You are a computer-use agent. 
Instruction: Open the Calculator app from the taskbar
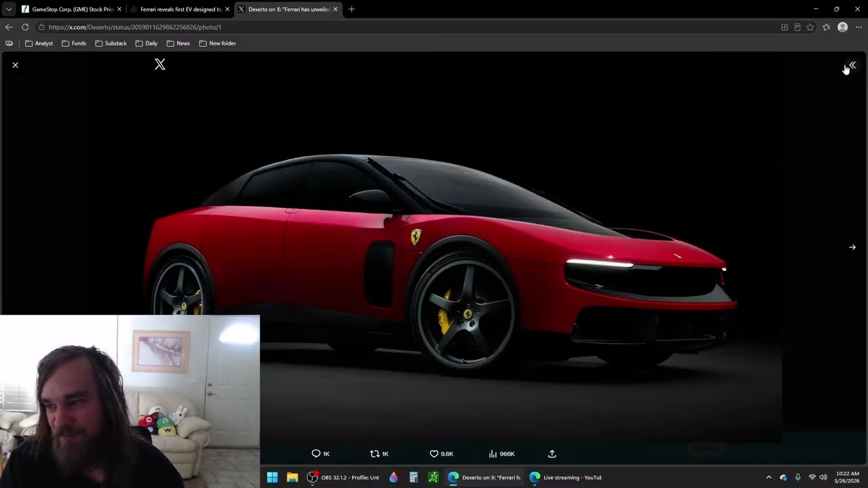[x=413, y=477]
